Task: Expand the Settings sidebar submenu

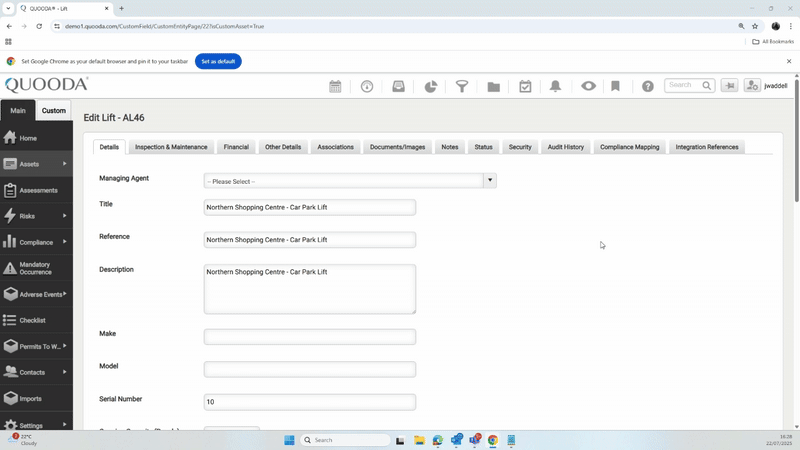Action: pos(64,424)
